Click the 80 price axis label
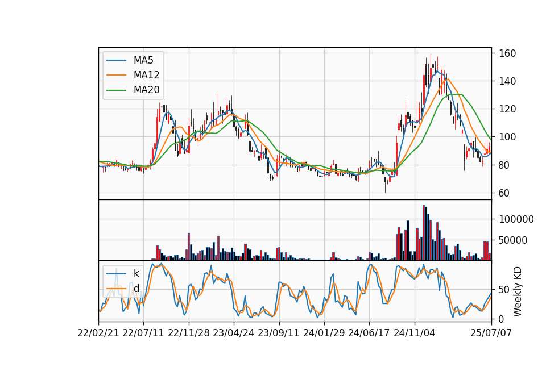This screenshot has width=546, height=392. tap(505, 165)
